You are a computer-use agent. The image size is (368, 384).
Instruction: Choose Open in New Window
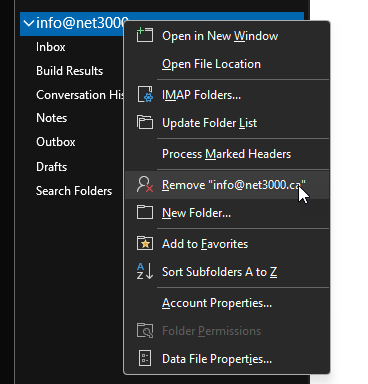(227, 36)
